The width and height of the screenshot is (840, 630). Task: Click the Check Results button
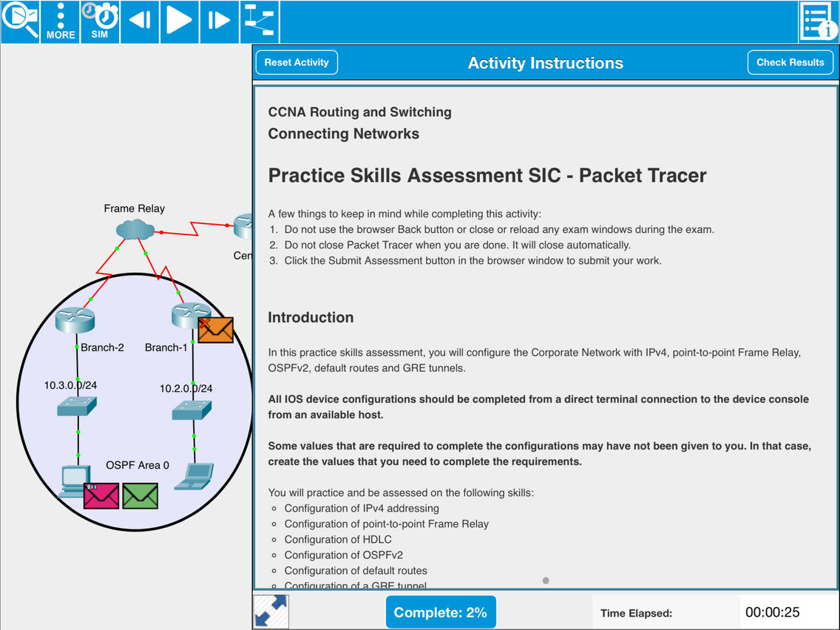point(790,62)
